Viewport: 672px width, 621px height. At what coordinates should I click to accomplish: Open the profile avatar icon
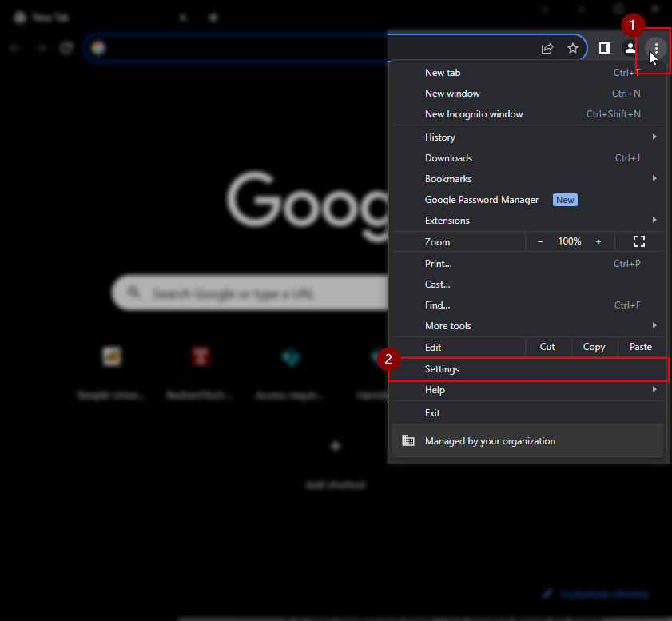coord(630,49)
